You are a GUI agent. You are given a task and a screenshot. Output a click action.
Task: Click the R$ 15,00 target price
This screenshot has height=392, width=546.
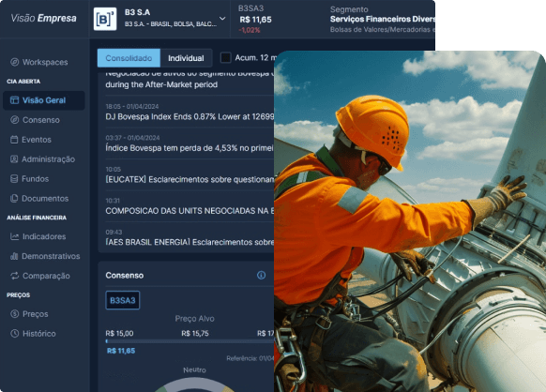pos(119,333)
